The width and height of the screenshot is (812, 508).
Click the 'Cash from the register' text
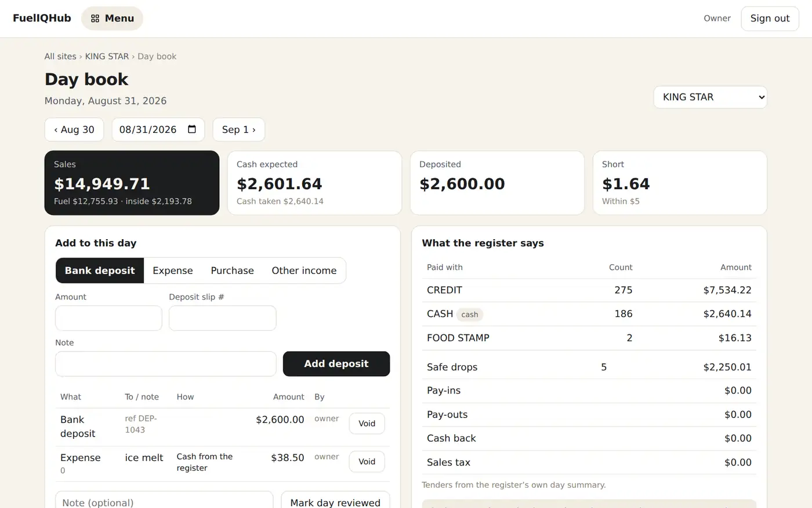click(x=205, y=462)
